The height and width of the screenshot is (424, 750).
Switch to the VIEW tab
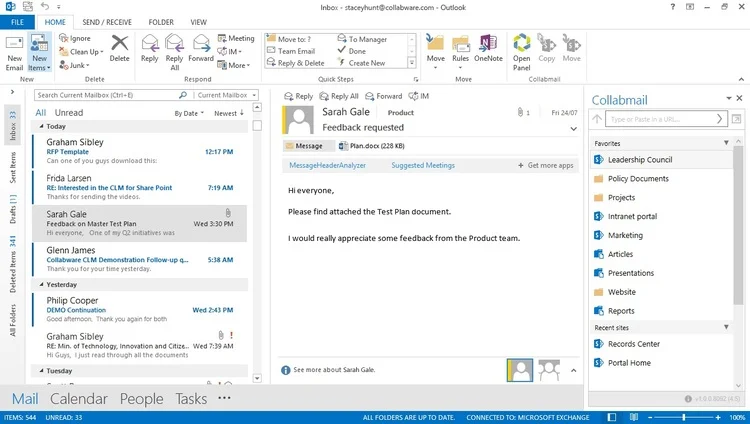click(x=199, y=22)
